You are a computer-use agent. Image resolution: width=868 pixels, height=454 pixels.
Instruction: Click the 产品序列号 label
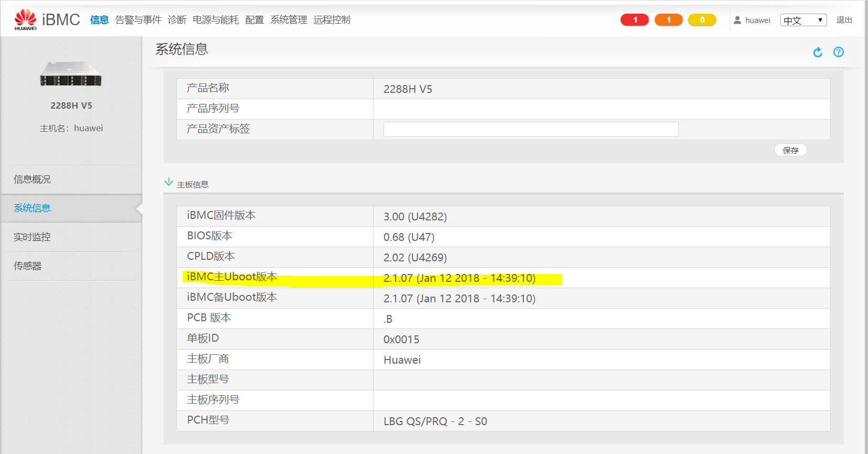213,109
